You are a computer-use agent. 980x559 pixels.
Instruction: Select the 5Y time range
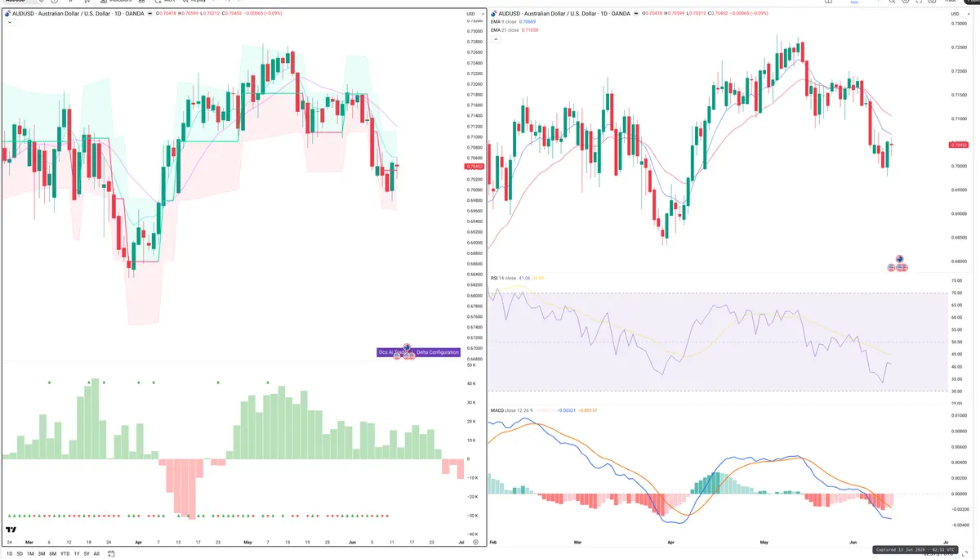[x=87, y=553]
